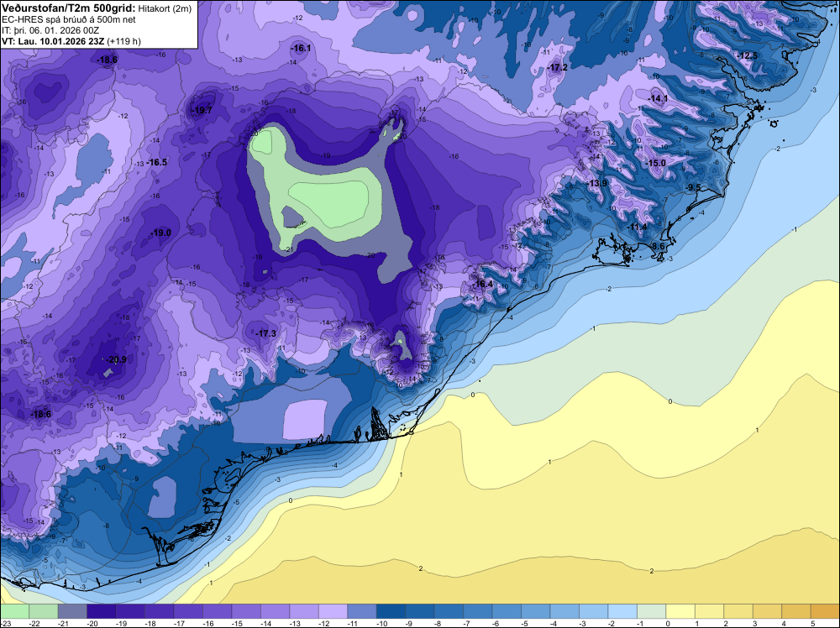
Task: Click the legend swatch between 0 and 1
Action: coord(680,611)
